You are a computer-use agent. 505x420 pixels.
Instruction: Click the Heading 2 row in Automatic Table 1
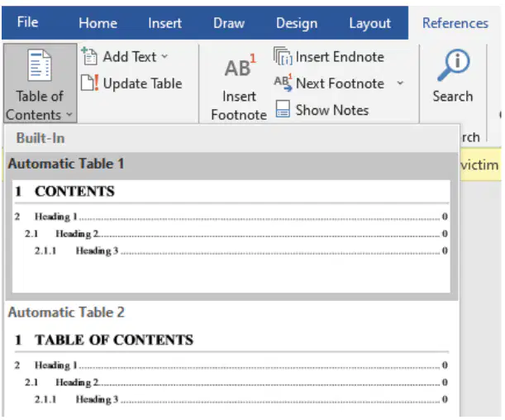236,233
